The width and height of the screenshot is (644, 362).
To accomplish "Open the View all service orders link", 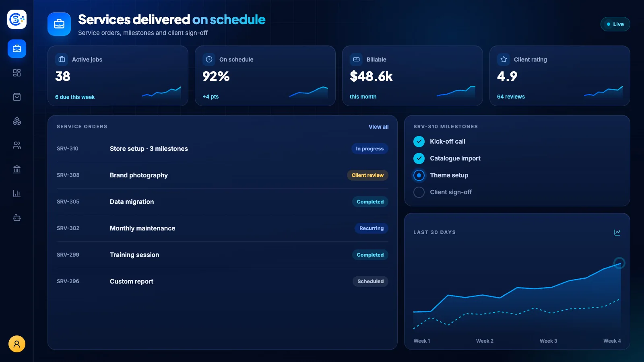I will tap(378, 127).
